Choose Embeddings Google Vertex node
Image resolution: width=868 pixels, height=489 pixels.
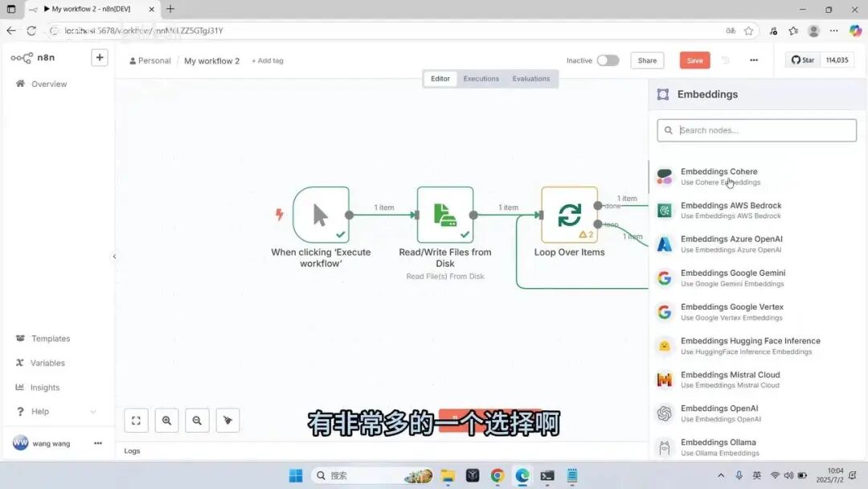(x=757, y=312)
